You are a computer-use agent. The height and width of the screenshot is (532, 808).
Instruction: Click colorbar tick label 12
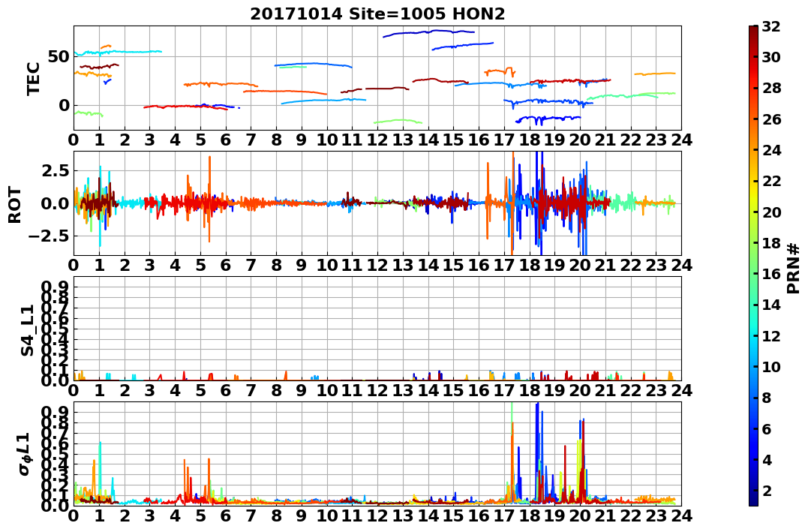pyautogui.click(x=771, y=335)
